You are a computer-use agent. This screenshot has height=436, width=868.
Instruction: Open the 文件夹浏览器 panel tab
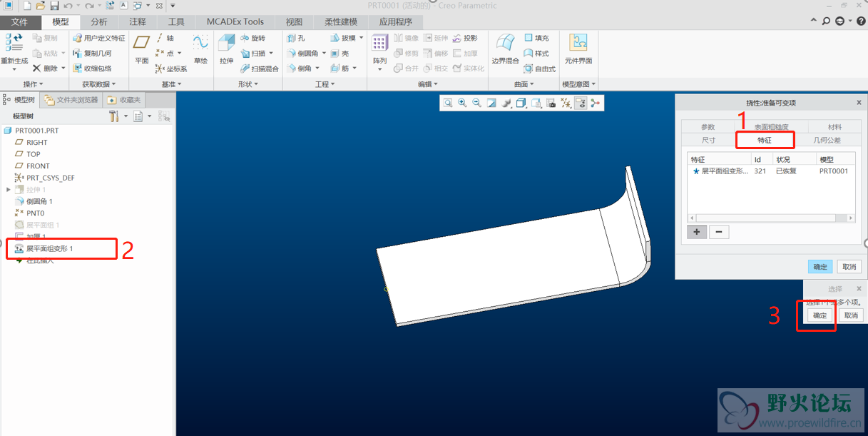click(71, 100)
